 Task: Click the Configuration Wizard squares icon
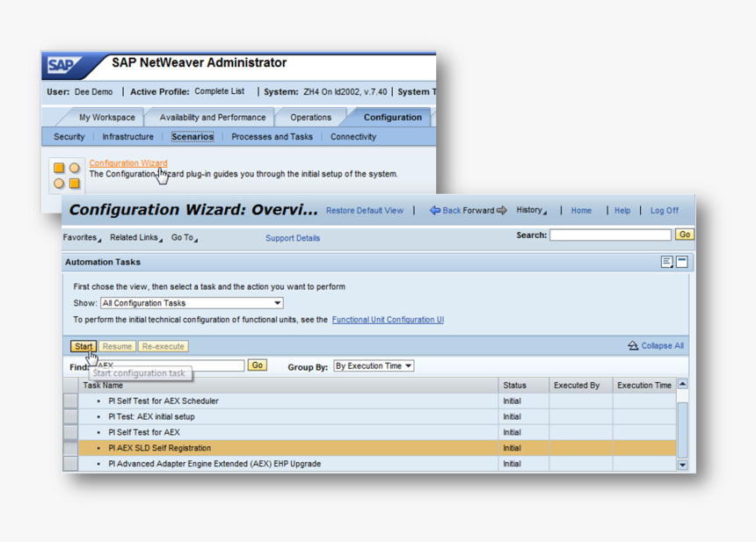point(67,176)
